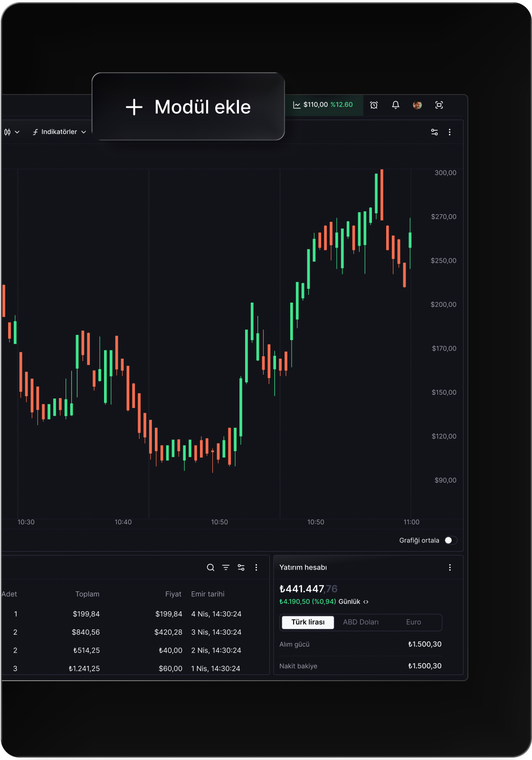
Task: Click the orders filter icon
Action: click(226, 568)
